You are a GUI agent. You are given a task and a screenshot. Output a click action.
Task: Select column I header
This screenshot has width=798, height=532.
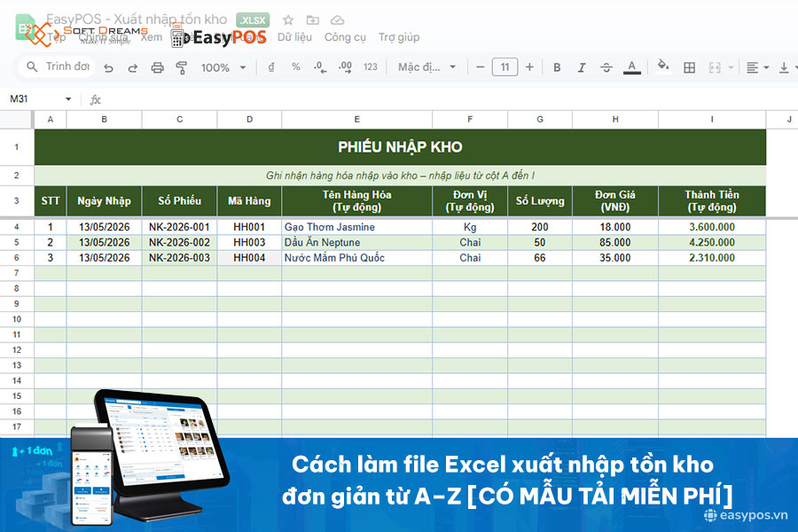(x=712, y=119)
